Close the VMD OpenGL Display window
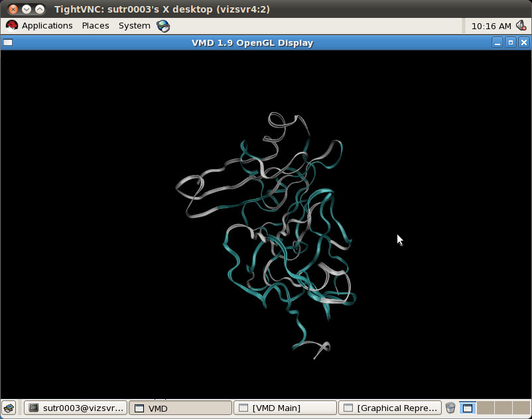Viewport: 532px width, 419px height. click(x=523, y=42)
